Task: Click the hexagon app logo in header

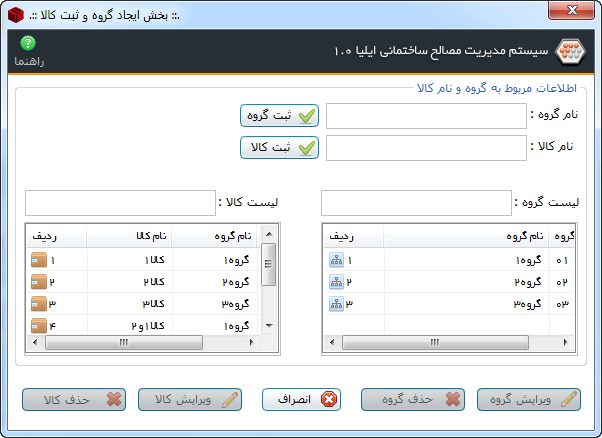Action: [x=568, y=50]
